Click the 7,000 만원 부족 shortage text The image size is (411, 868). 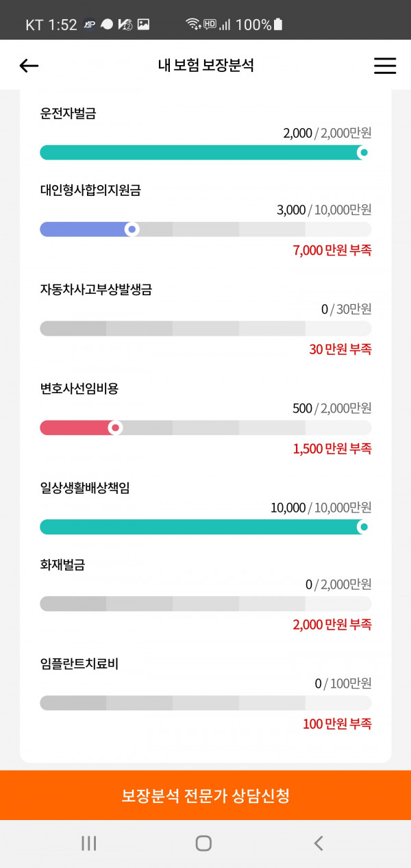(332, 251)
